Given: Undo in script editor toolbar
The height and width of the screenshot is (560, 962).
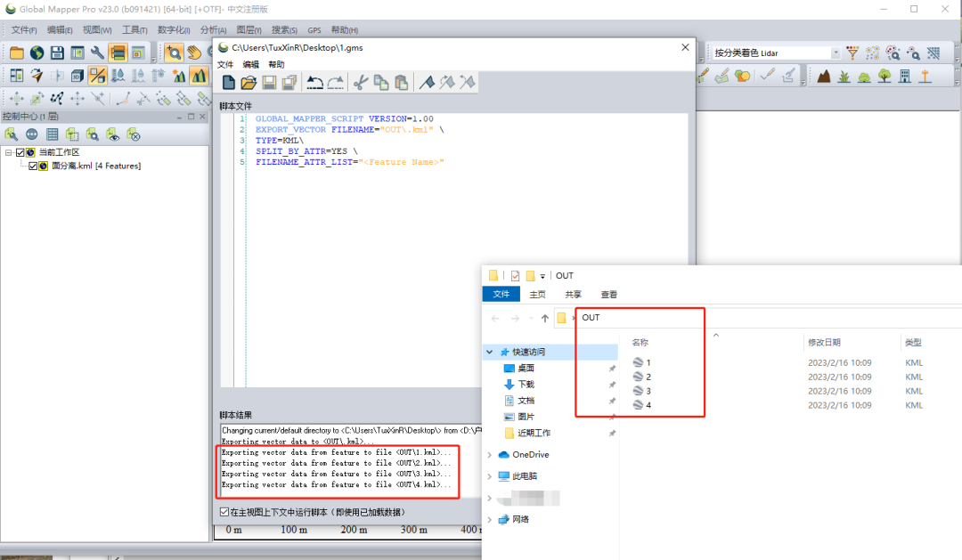Looking at the screenshot, I should pyautogui.click(x=314, y=83).
